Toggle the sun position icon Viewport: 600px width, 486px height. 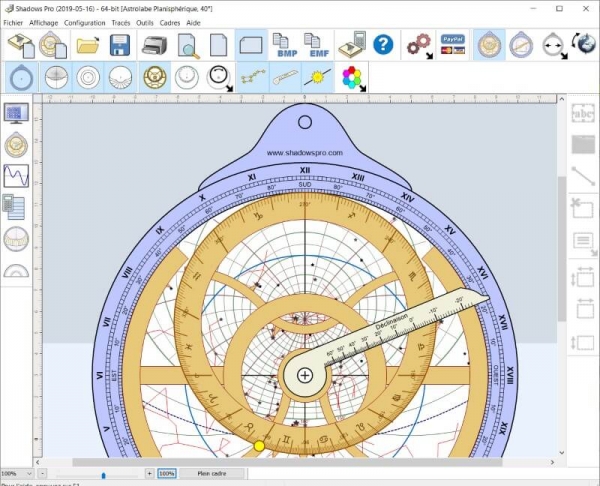click(x=318, y=77)
